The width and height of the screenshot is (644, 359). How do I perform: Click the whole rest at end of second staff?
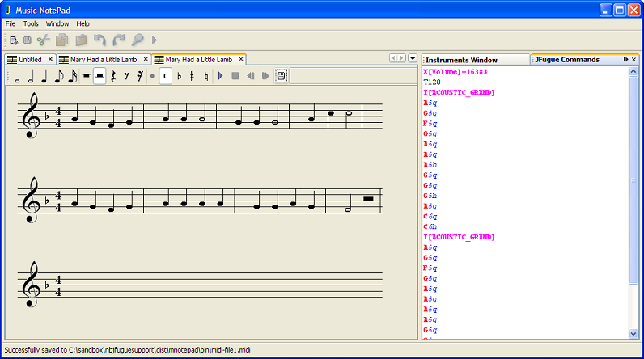(368, 199)
